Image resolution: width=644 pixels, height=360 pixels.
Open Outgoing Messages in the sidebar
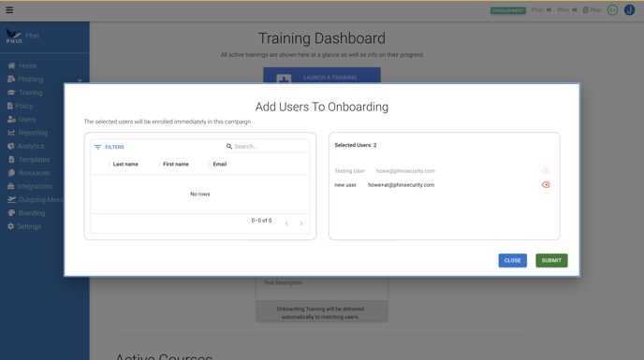pyautogui.click(x=36, y=200)
